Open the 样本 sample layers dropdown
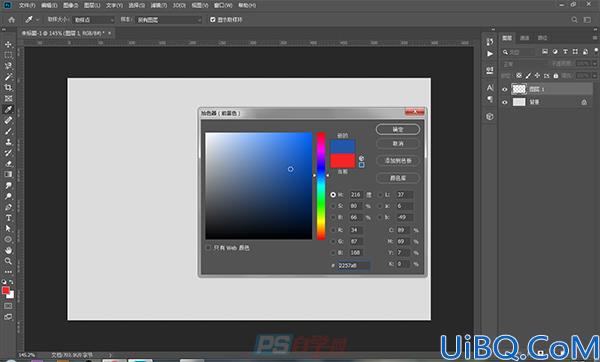600x362 pixels. [x=168, y=20]
